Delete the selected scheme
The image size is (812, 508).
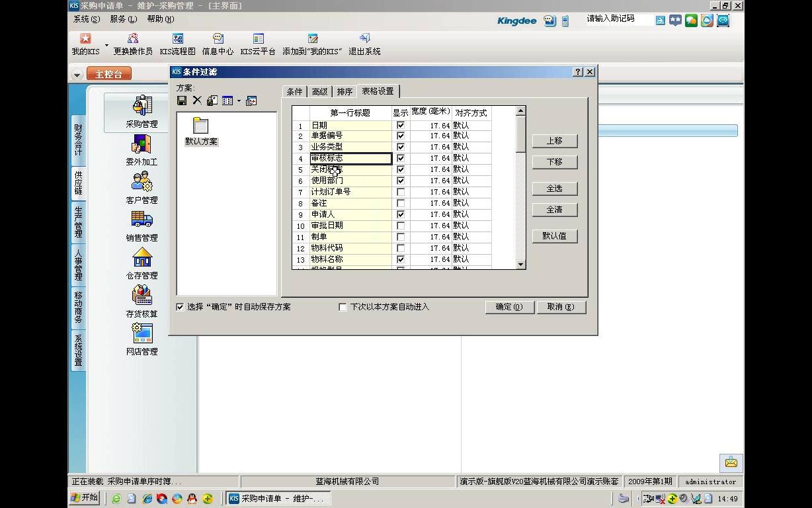tap(196, 100)
